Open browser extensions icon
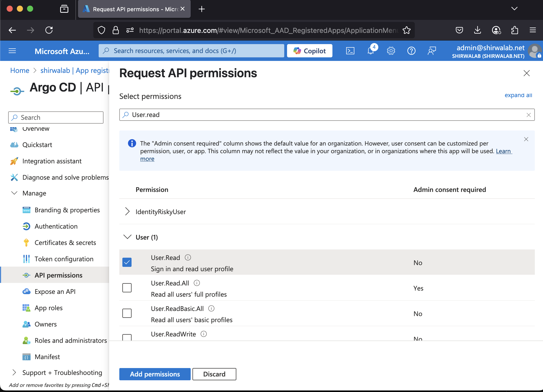This screenshot has width=543, height=392. pos(515,30)
